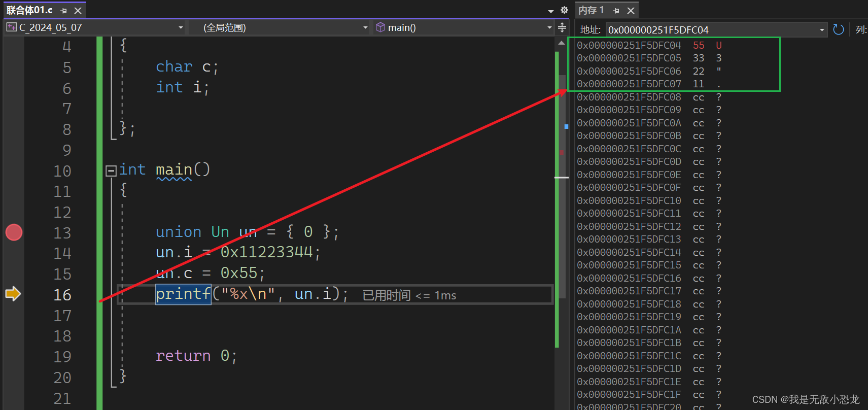The height and width of the screenshot is (410, 868).
Task: Click the 地址: label in memory window
Action: point(590,30)
